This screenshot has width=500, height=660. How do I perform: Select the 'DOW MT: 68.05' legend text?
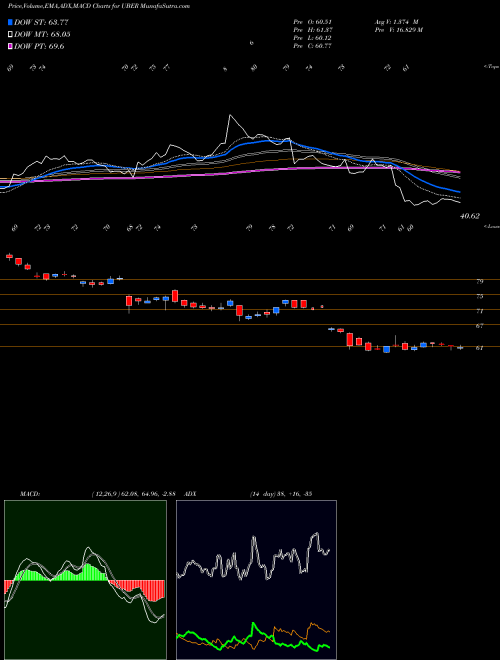pos(42,35)
